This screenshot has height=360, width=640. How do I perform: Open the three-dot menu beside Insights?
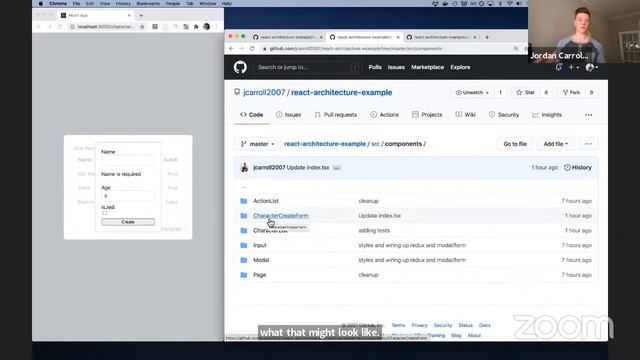point(588,115)
